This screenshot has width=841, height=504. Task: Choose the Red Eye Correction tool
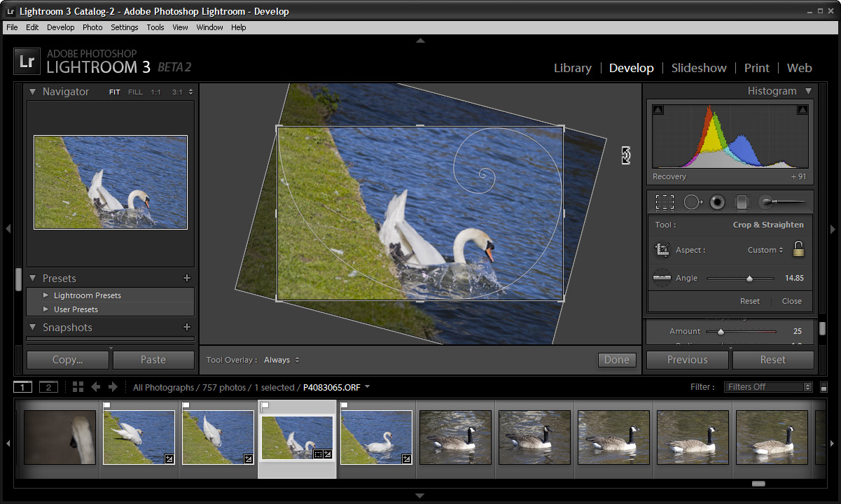pos(717,202)
